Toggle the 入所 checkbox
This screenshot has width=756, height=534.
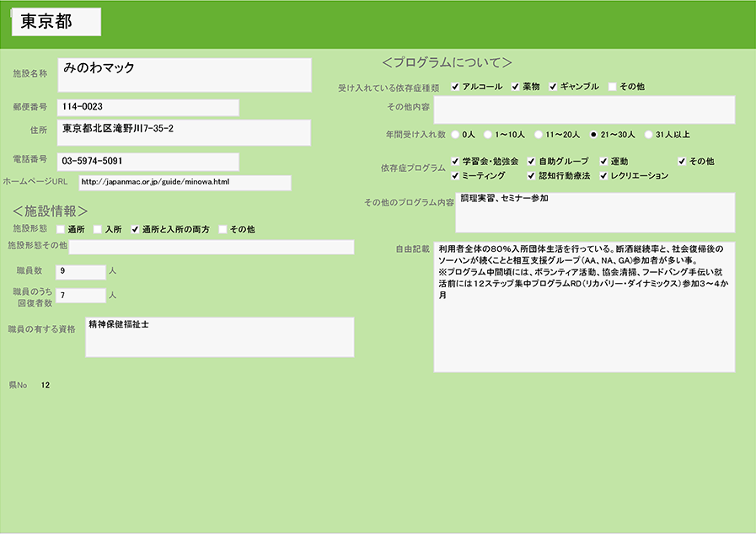click(98, 229)
